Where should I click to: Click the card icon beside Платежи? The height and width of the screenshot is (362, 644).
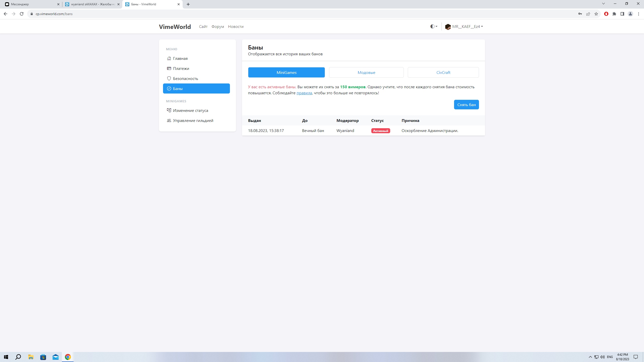pos(169,68)
